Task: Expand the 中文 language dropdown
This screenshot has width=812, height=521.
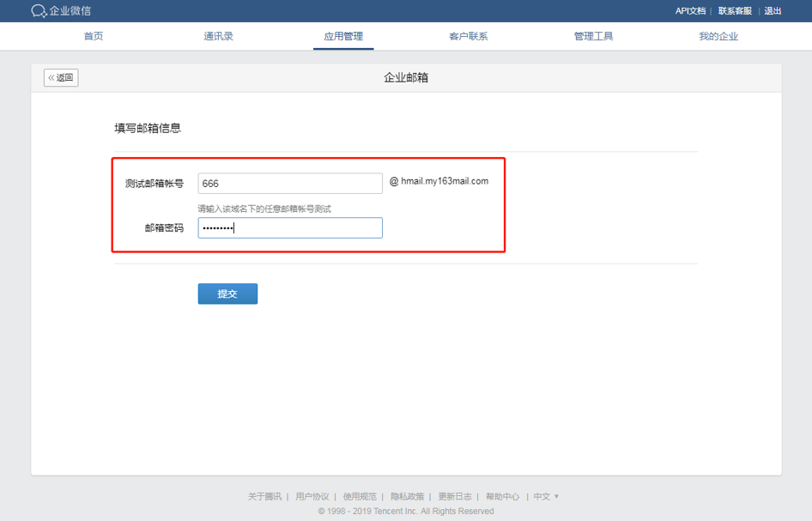Action: click(x=546, y=496)
